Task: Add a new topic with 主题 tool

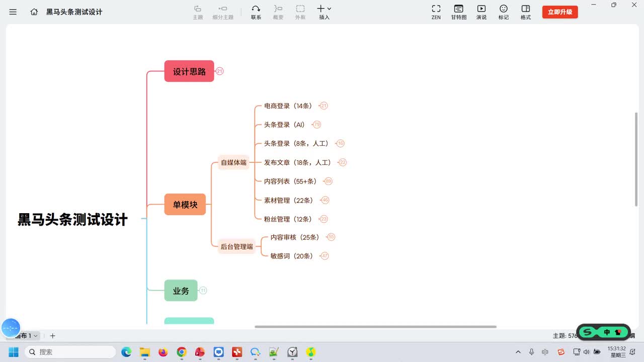Action: pyautogui.click(x=198, y=13)
